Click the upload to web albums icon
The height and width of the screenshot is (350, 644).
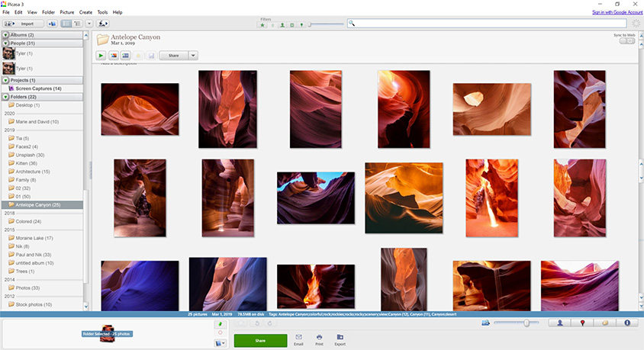103,24
